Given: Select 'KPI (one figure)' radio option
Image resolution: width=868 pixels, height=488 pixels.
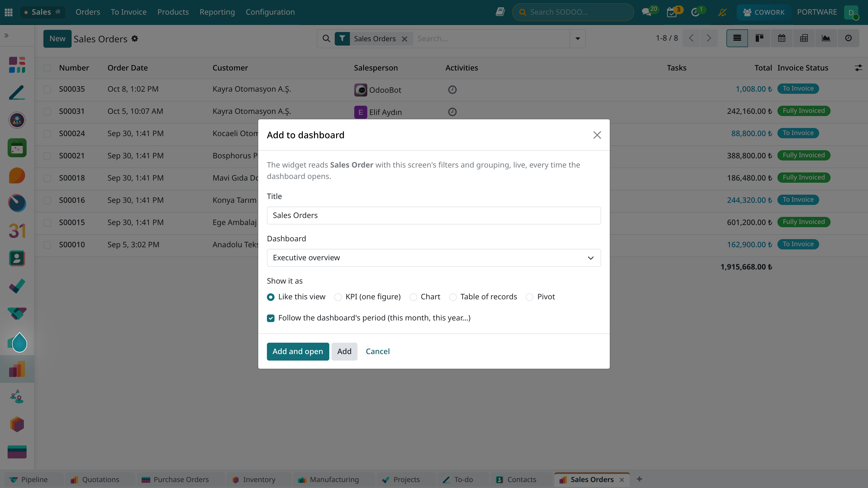Looking at the screenshot, I should [338, 297].
